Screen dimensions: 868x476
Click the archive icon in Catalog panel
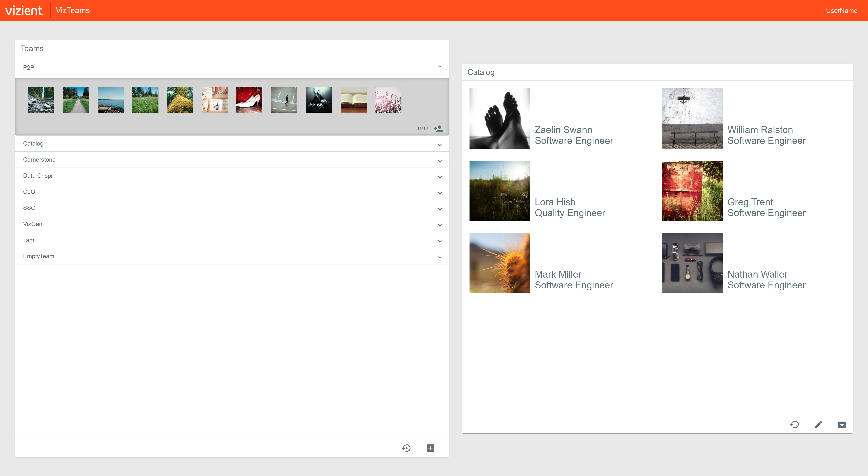click(x=842, y=424)
